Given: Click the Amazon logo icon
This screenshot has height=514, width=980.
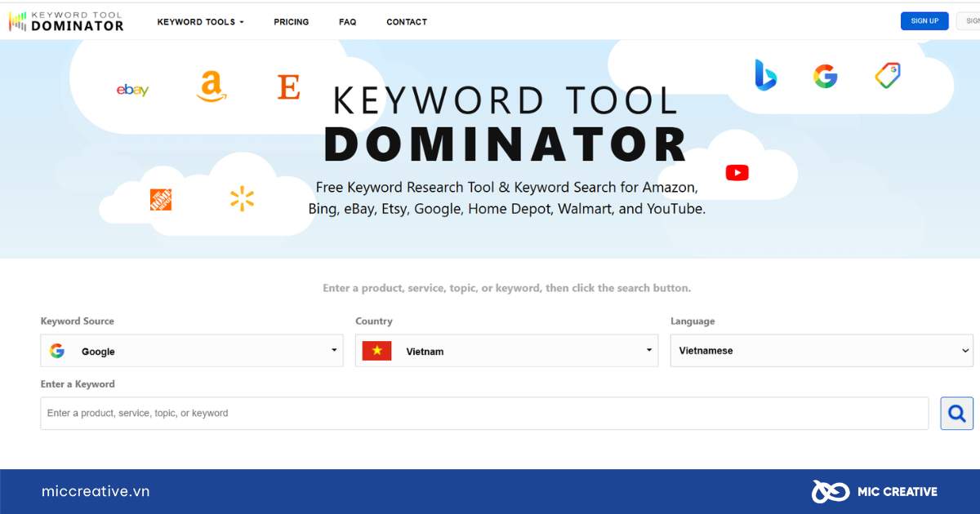Looking at the screenshot, I should pos(211,86).
